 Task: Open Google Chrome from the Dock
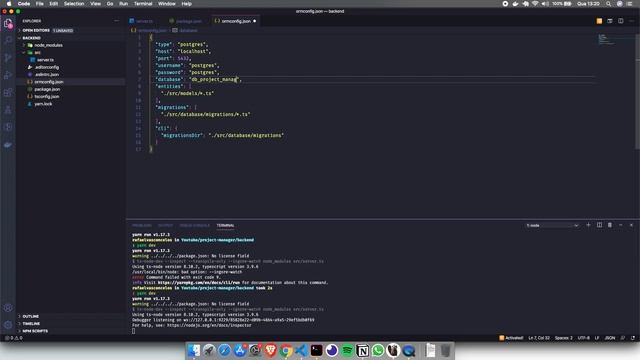[286, 350]
